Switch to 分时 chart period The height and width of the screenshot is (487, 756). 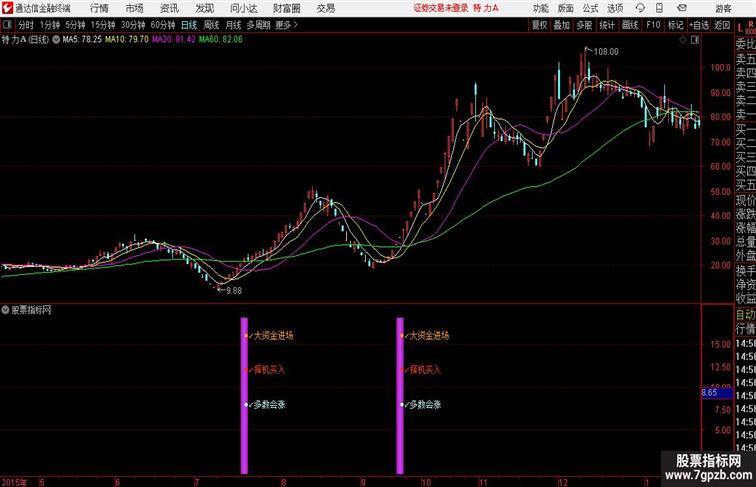click(x=26, y=25)
